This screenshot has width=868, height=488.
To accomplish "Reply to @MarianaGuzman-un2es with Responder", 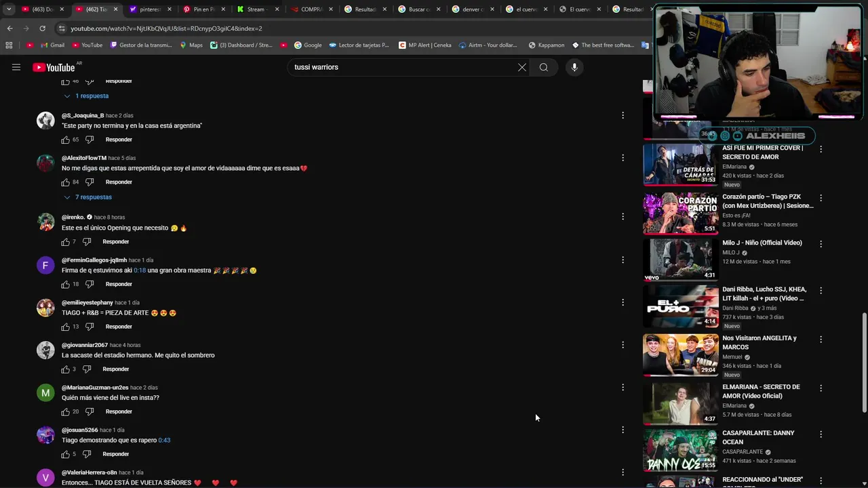I will pyautogui.click(x=119, y=412).
